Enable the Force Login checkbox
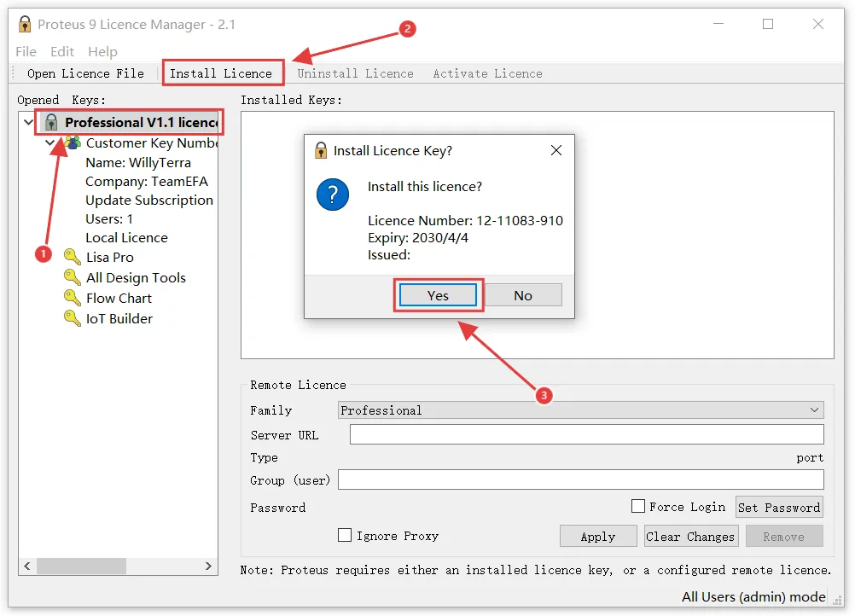 pyautogui.click(x=638, y=507)
